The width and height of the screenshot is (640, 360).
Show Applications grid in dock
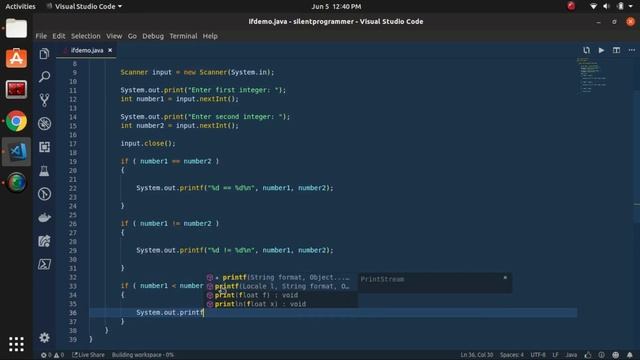tap(16, 344)
